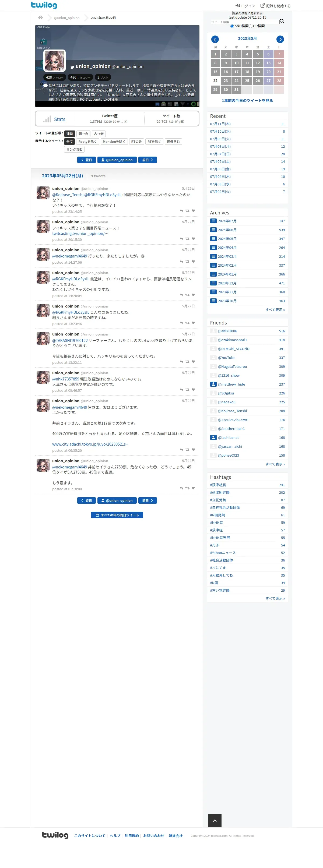Click 記録を開始する edit icon link
Viewport: 323px width, 868px height.
coord(275,6)
